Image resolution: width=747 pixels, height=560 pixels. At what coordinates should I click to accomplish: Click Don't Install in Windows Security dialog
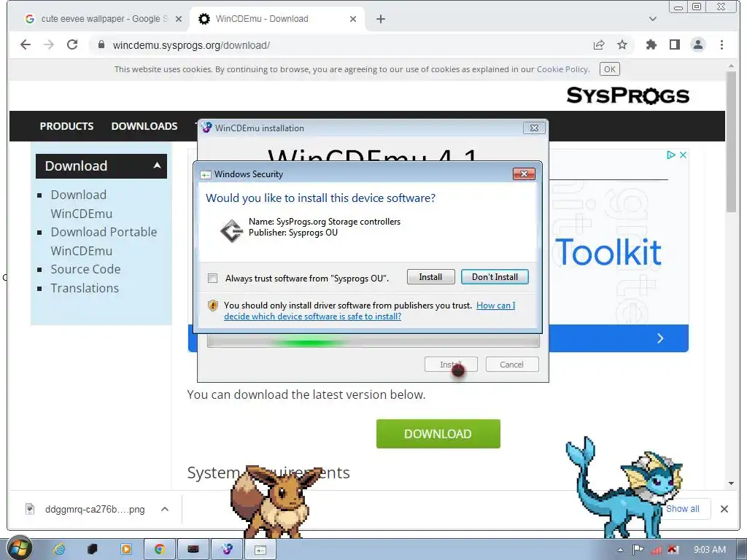click(x=495, y=277)
